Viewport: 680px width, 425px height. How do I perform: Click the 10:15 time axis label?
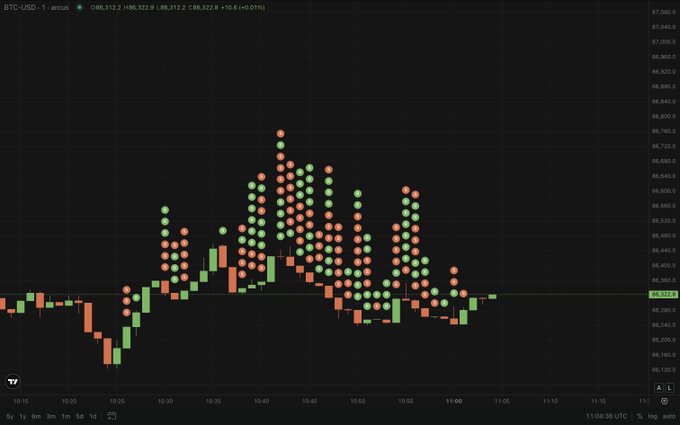tap(21, 401)
